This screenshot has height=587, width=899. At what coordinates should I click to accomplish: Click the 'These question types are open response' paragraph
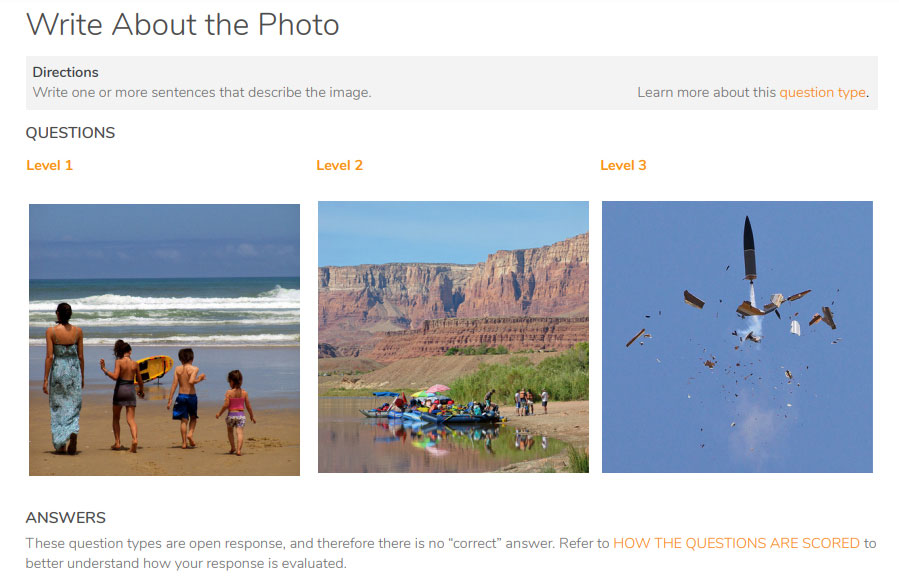(451, 553)
